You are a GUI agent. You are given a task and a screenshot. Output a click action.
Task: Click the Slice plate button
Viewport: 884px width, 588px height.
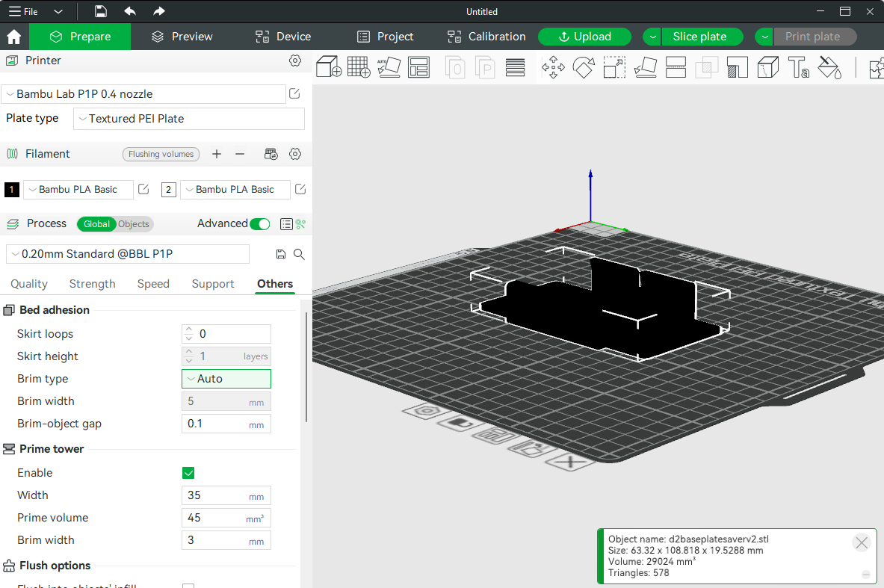coord(699,37)
